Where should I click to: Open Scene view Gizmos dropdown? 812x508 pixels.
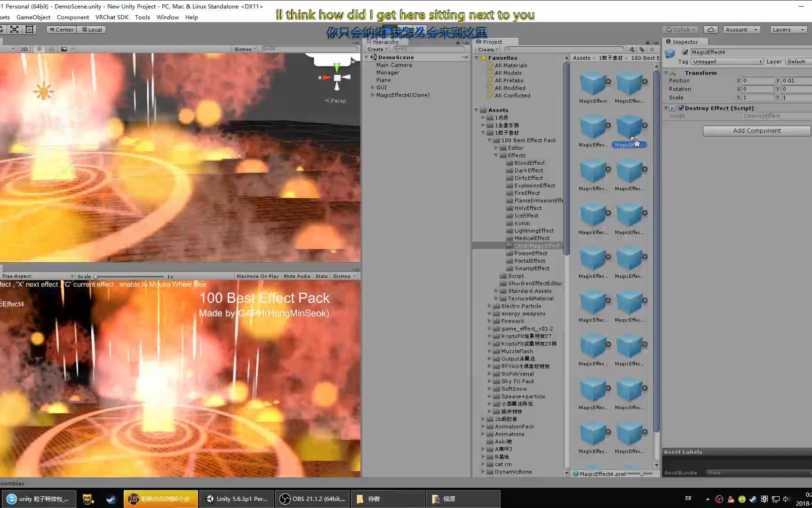[x=245, y=49]
